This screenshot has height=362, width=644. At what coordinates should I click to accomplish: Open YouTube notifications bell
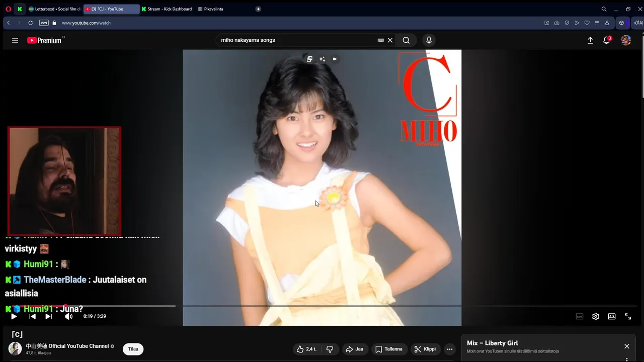(x=607, y=40)
